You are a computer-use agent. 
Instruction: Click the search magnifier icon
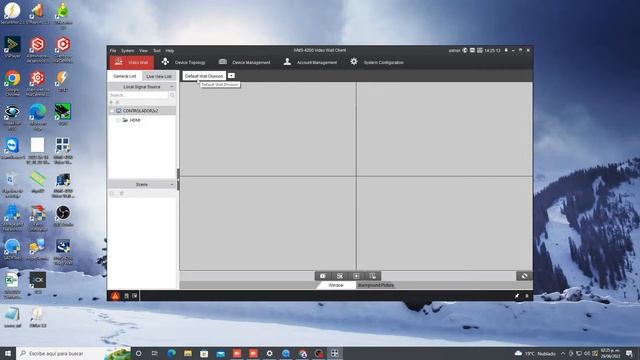tap(172, 95)
